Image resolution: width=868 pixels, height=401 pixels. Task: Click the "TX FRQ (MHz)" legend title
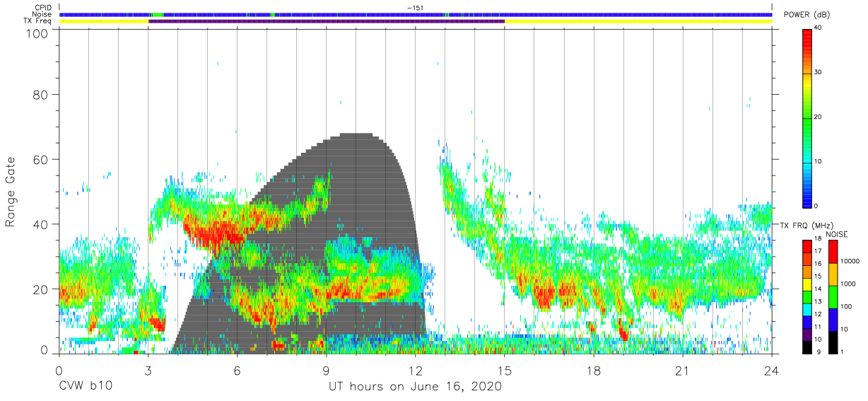pos(803,226)
